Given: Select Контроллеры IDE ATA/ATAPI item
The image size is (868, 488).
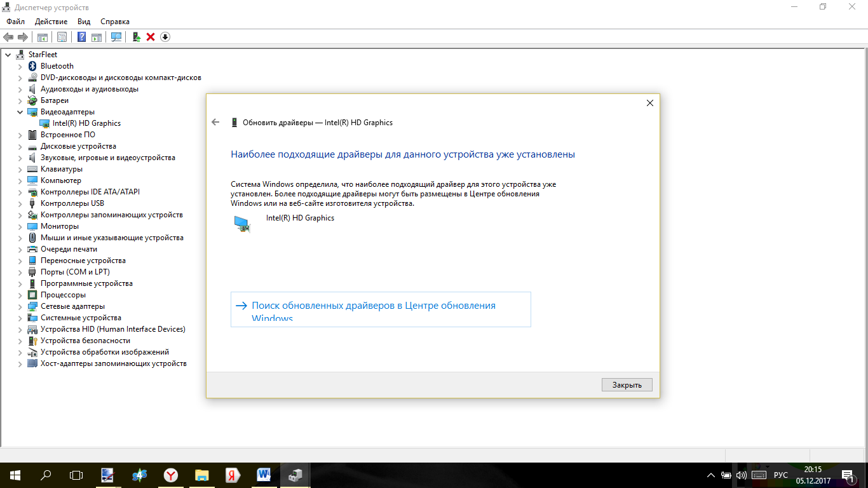Looking at the screenshot, I should coord(90,192).
